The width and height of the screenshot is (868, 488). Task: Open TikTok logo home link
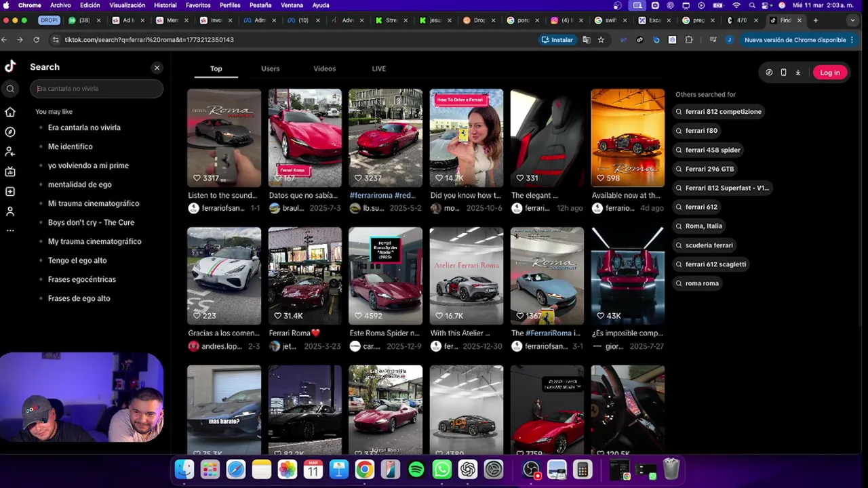pyautogui.click(x=10, y=66)
